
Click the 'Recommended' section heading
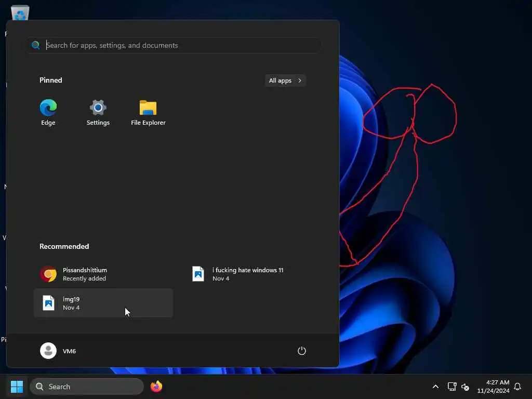pyautogui.click(x=64, y=246)
